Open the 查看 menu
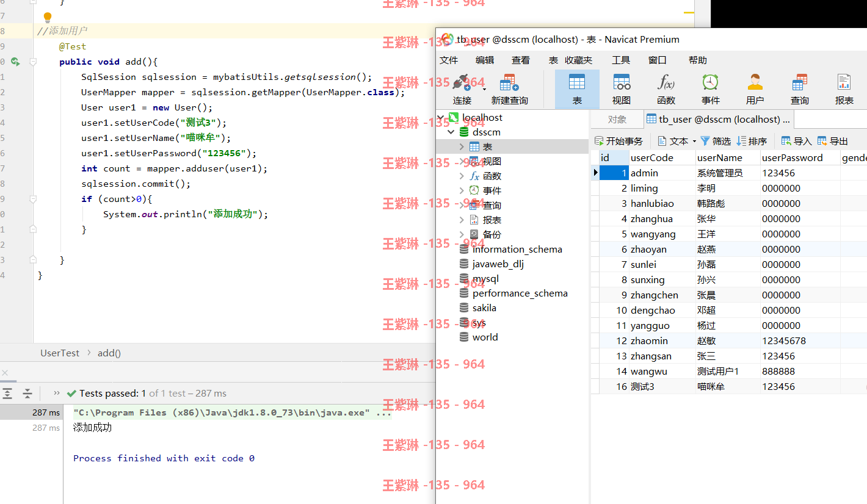This screenshot has height=504, width=867. pyautogui.click(x=521, y=60)
